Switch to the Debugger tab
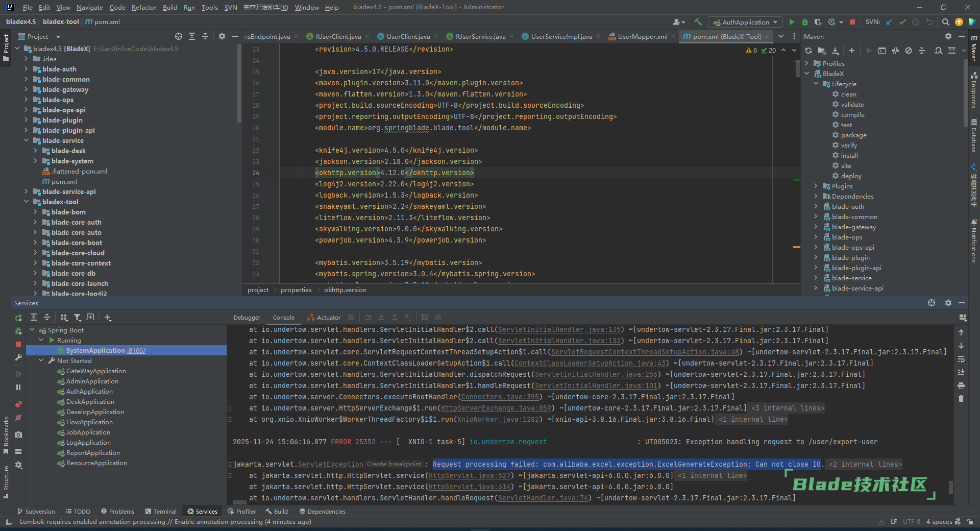The image size is (980, 531). (x=247, y=318)
